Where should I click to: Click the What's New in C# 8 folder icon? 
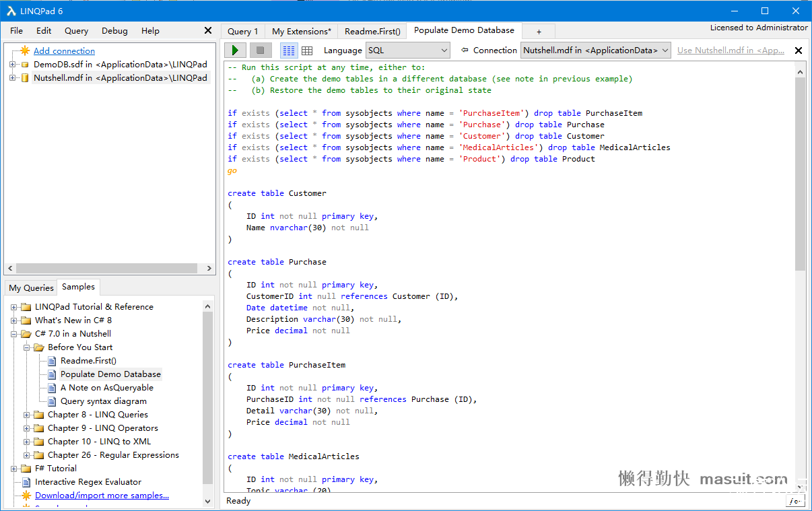26,320
